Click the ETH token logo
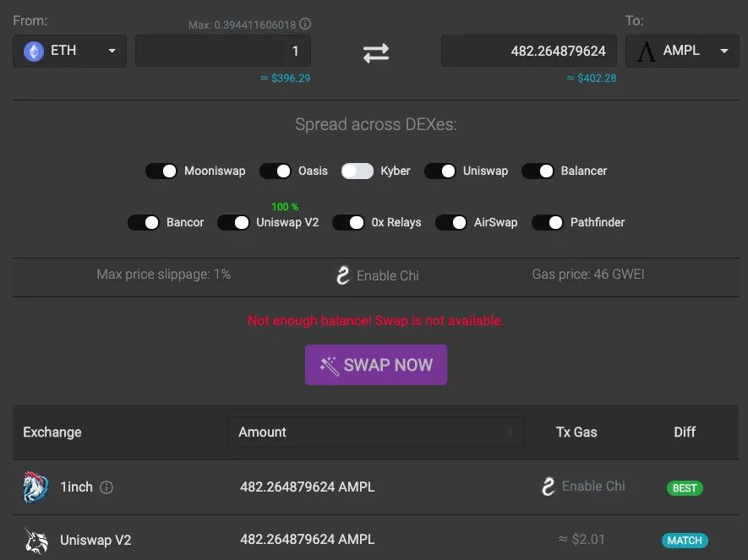Screen dimensions: 748x560 34,51
